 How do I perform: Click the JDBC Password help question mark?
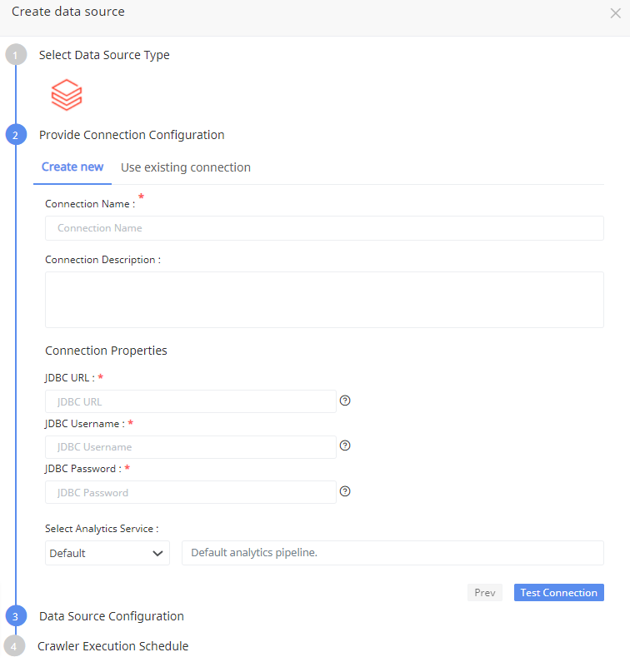click(x=344, y=491)
